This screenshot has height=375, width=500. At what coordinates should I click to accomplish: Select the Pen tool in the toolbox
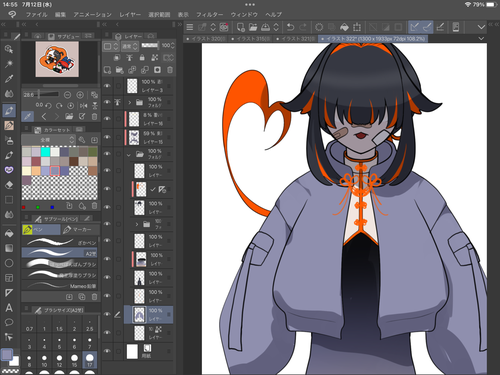click(9, 110)
